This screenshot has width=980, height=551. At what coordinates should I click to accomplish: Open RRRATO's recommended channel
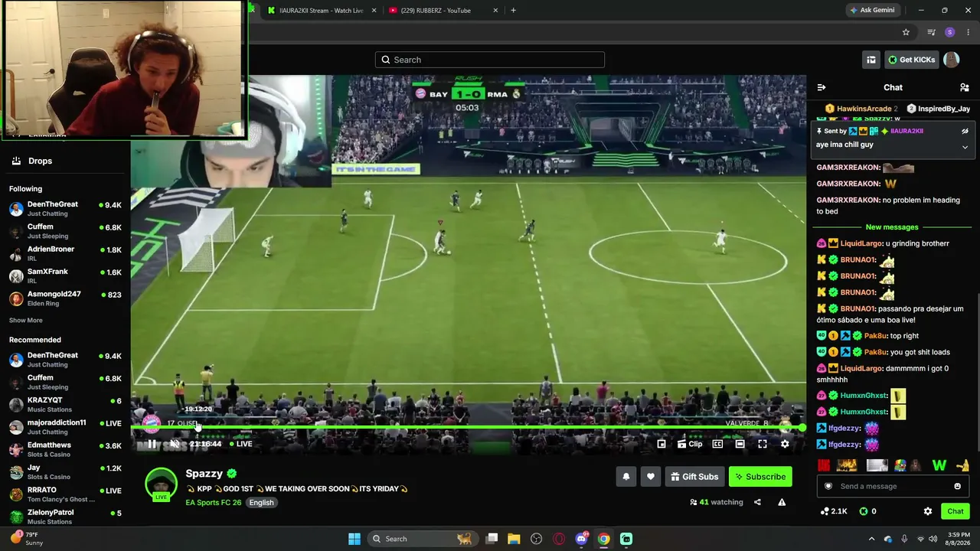(x=64, y=494)
